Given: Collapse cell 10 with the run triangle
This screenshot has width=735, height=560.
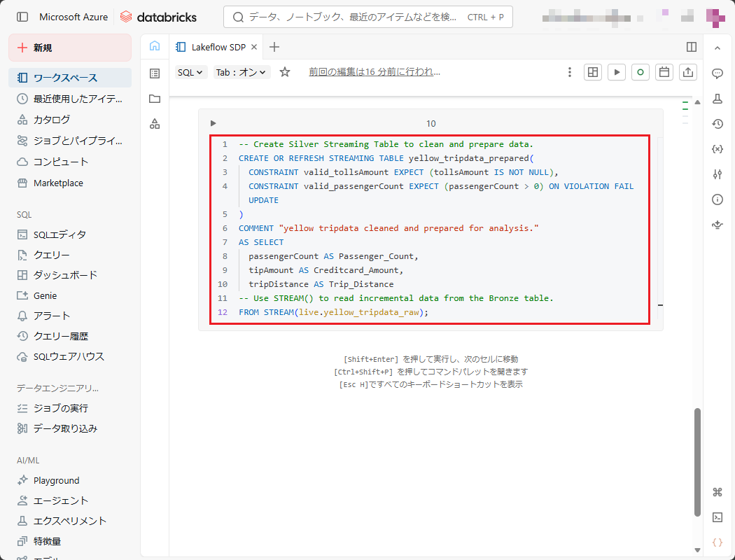Looking at the screenshot, I should pyautogui.click(x=213, y=123).
